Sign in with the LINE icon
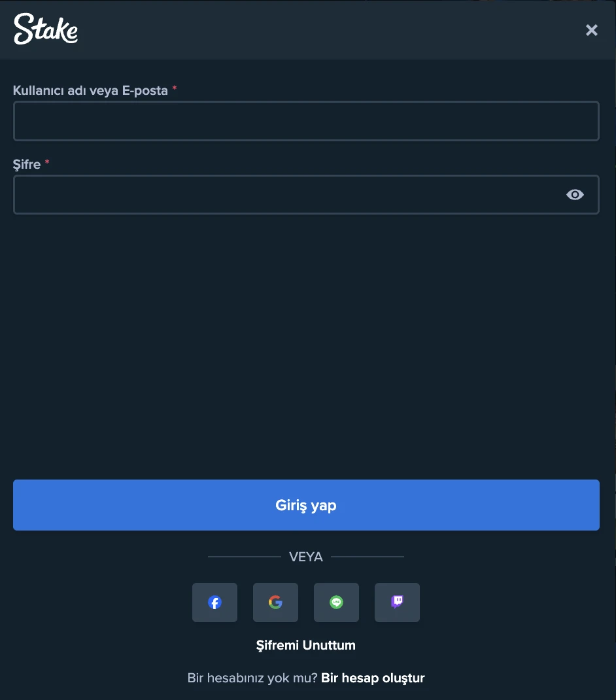 click(x=336, y=602)
